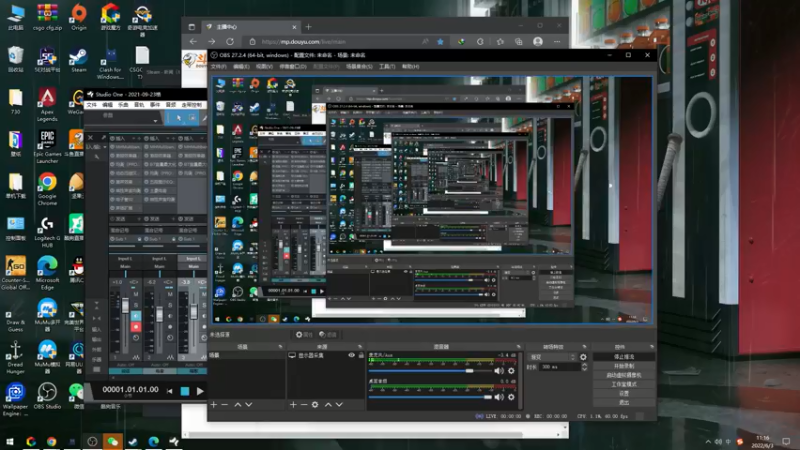The height and width of the screenshot is (450, 800).
Task: Open the Edge profile avatar
Action: pos(538,42)
